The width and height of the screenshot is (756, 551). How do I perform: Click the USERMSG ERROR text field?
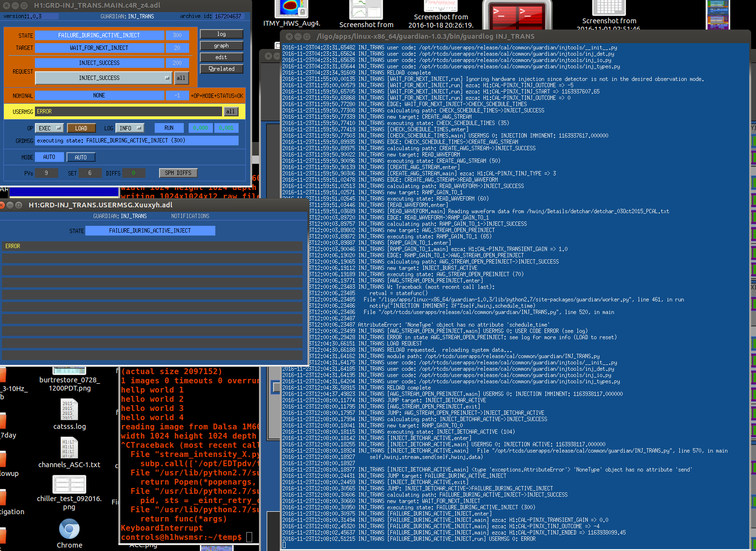point(129,111)
